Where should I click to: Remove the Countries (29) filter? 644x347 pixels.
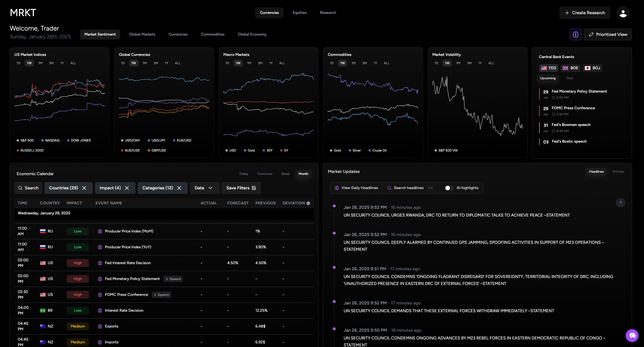pos(84,188)
